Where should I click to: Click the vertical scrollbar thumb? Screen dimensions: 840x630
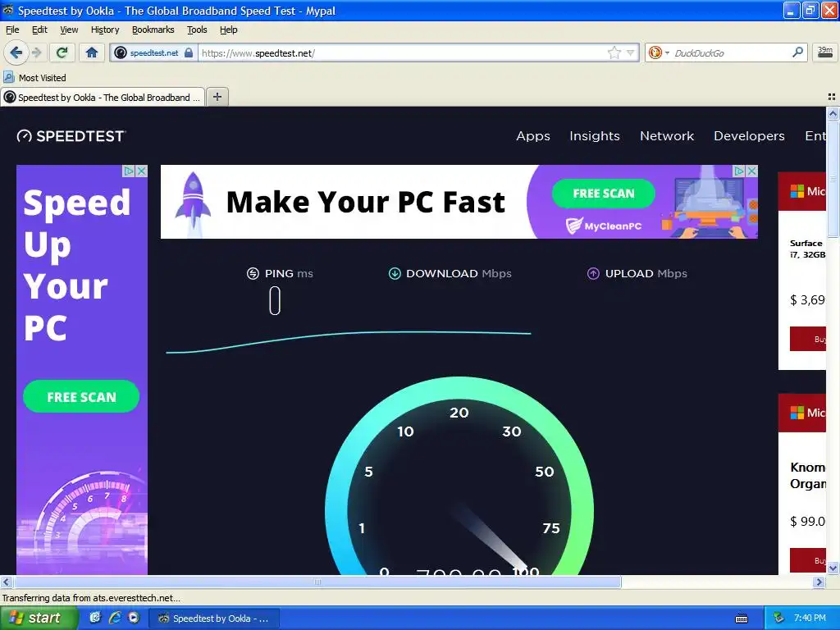pyautogui.click(x=833, y=178)
